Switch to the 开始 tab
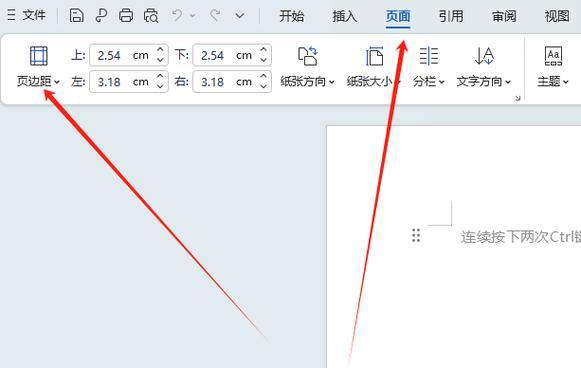The image size is (581, 368). point(292,16)
